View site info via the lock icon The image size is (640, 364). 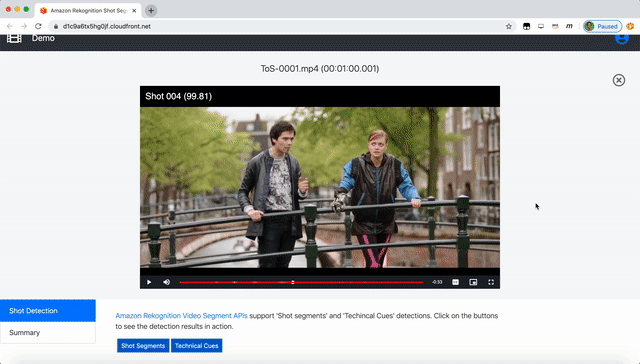point(56,26)
